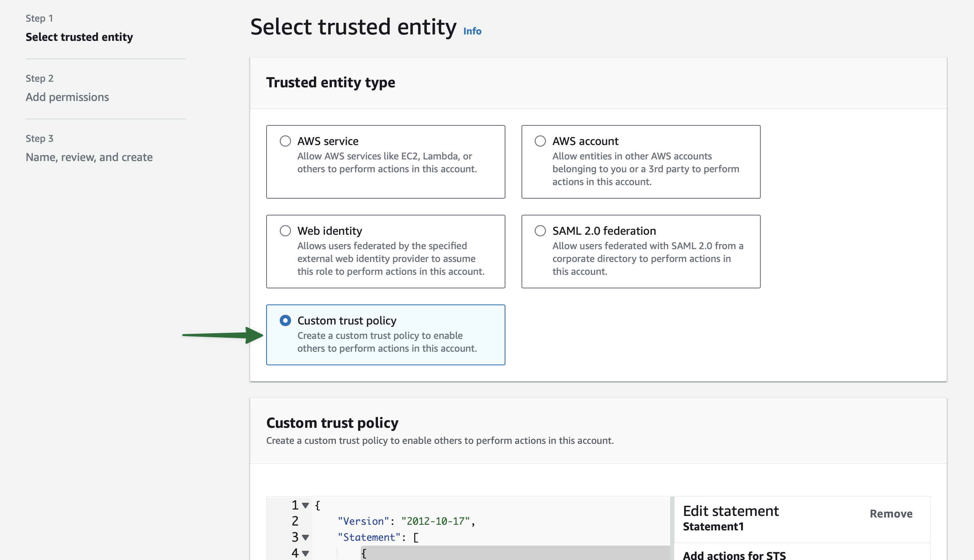
Task: Click the Statement1 edit statement heading
Action: (713, 526)
